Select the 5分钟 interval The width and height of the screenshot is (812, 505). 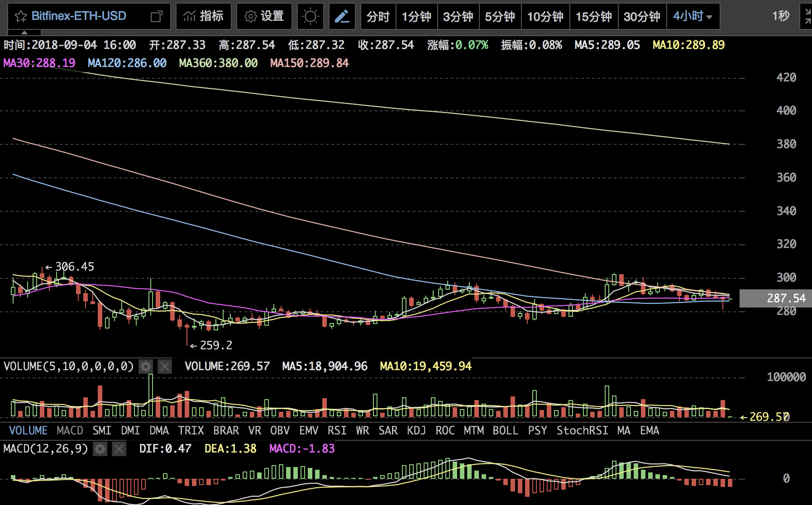pos(500,16)
